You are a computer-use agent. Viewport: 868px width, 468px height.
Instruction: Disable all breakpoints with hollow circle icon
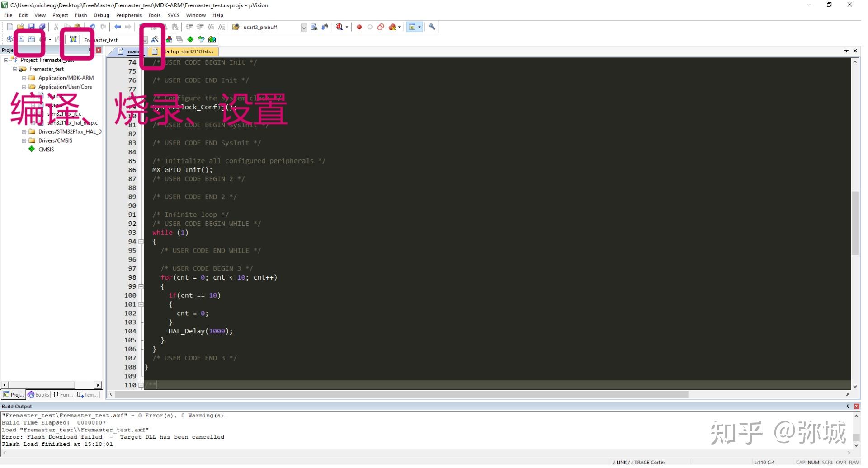click(x=369, y=27)
